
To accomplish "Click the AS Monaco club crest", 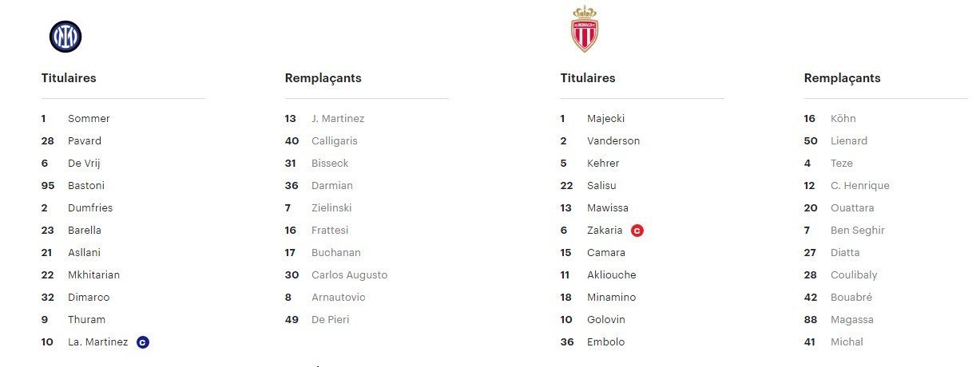I will tap(585, 30).
